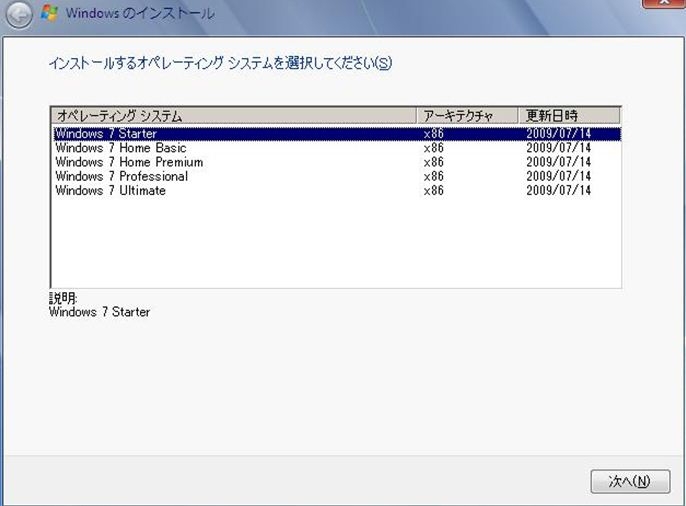Viewport: 686px width, 506px height.
Task: Click the 2009/07/14 date in Starter row
Action: click(x=558, y=133)
